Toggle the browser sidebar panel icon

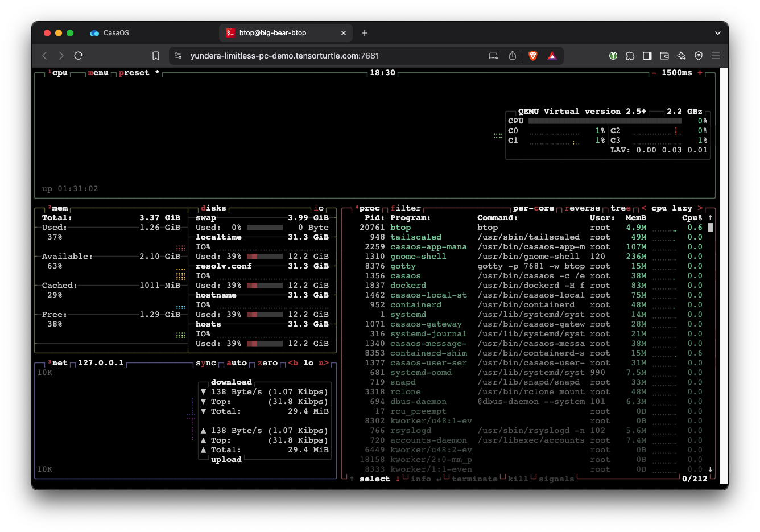(x=647, y=56)
